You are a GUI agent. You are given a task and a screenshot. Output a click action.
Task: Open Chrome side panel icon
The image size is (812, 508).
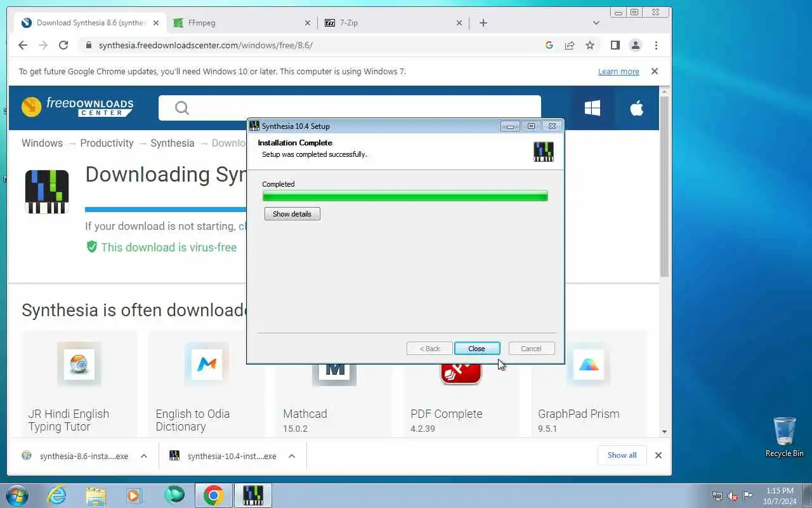615,45
